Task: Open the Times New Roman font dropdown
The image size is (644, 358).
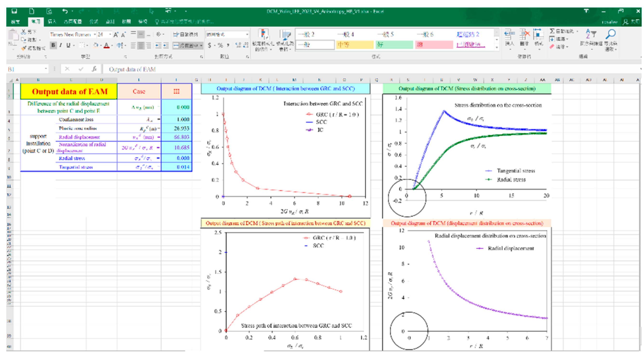Action: point(95,34)
